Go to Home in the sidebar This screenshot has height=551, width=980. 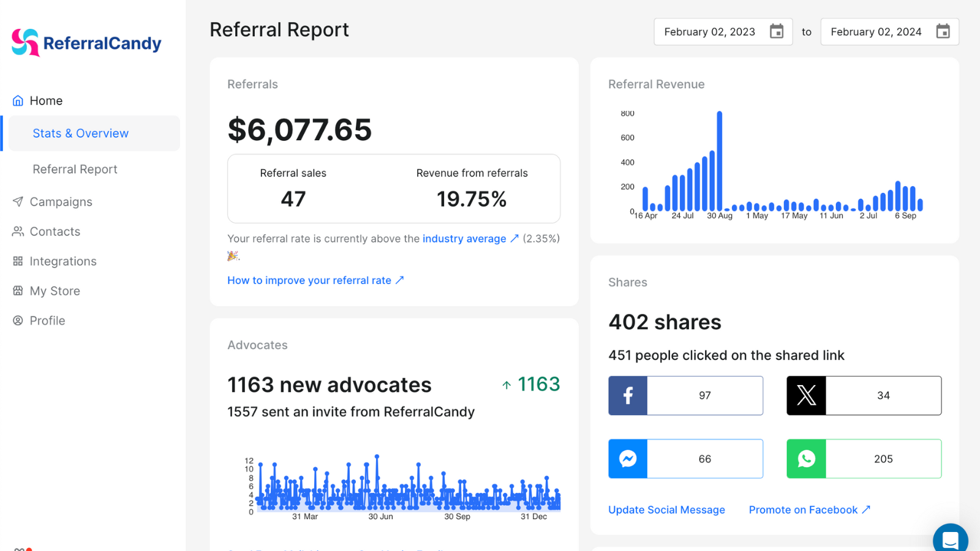click(x=46, y=100)
